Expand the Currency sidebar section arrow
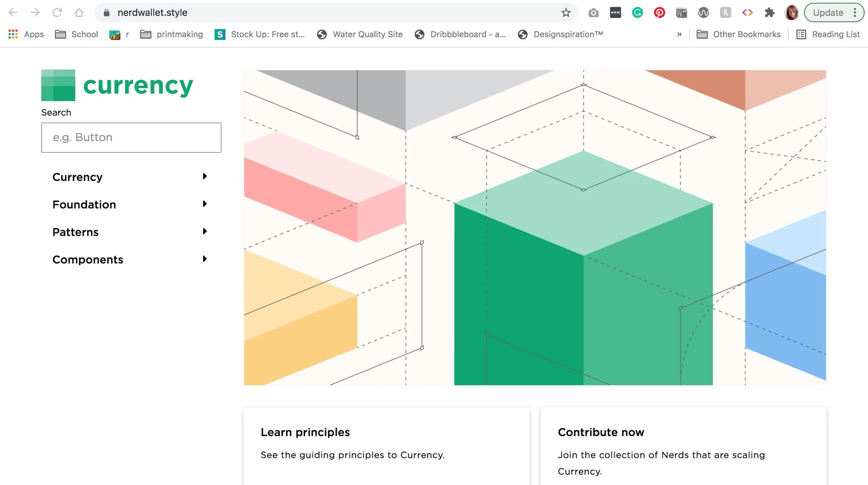 [x=205, y=176]
